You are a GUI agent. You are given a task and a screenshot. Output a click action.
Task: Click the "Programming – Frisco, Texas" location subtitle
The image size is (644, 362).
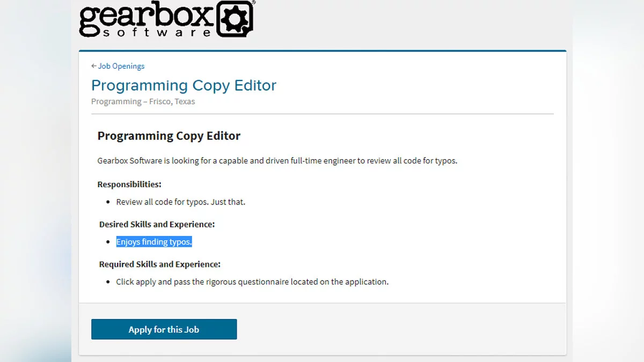[x=143, y=101]
